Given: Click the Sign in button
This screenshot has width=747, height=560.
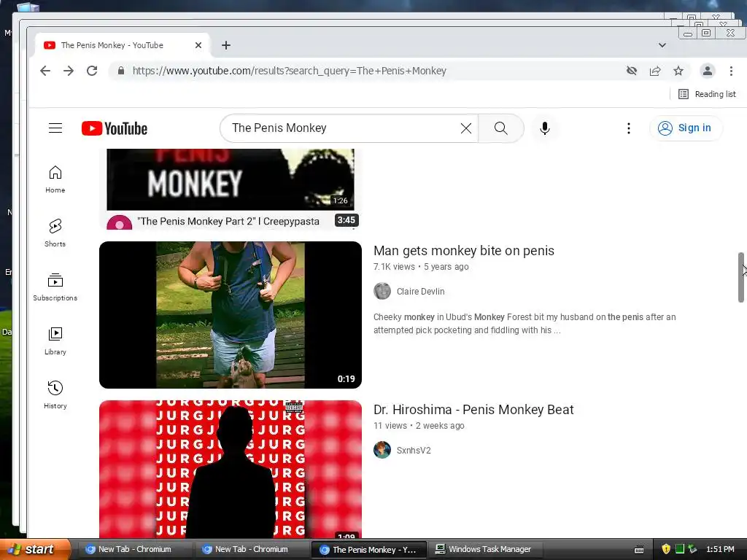Looking at the screenshot, I should pyautogui.click(x=686, y=128).
